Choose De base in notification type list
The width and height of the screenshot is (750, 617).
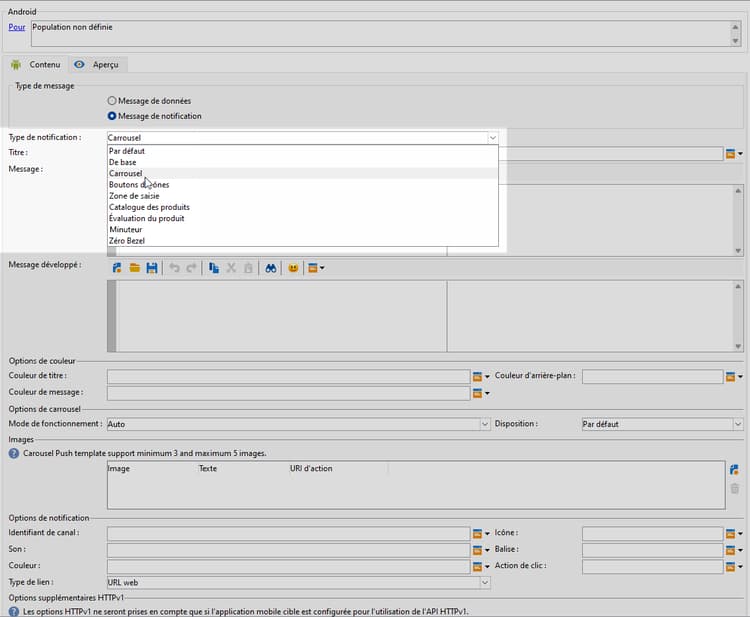[303, 162]
